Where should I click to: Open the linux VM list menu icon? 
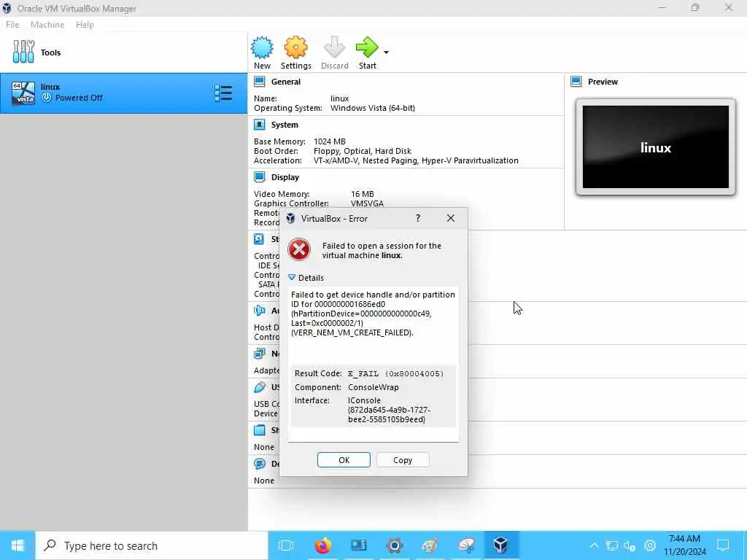tap(223, 93)
